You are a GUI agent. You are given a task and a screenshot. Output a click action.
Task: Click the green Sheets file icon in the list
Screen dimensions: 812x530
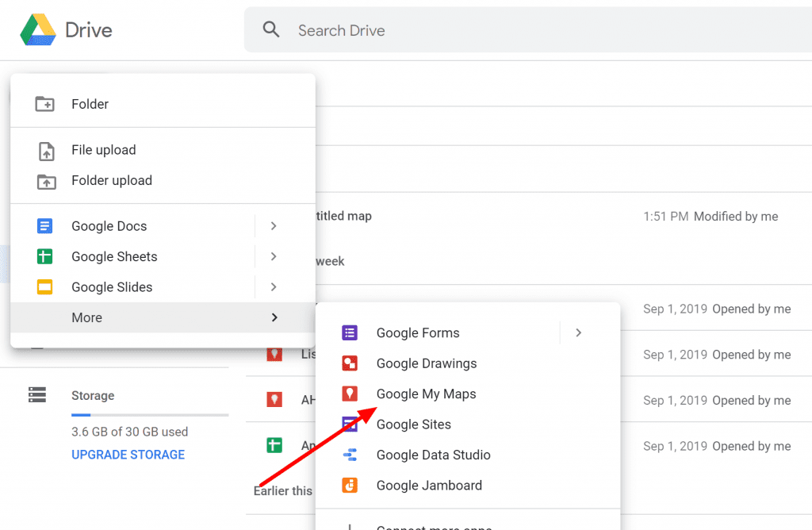(274, 445)
